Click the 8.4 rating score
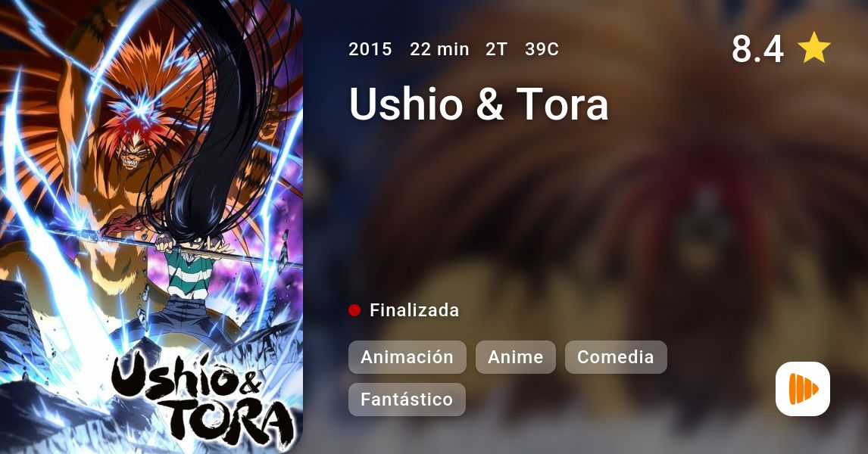Screen dimensions: 868x454 [757, 48]
